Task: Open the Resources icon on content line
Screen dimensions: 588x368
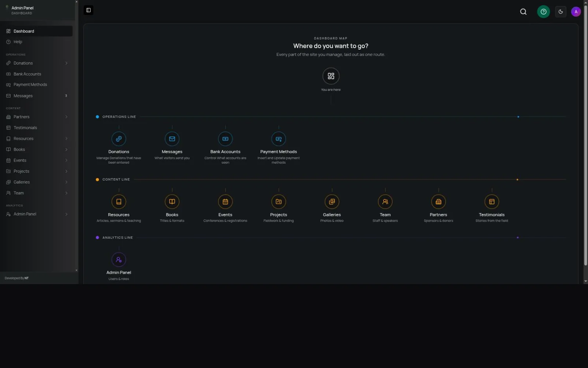Action: (119, 202)
